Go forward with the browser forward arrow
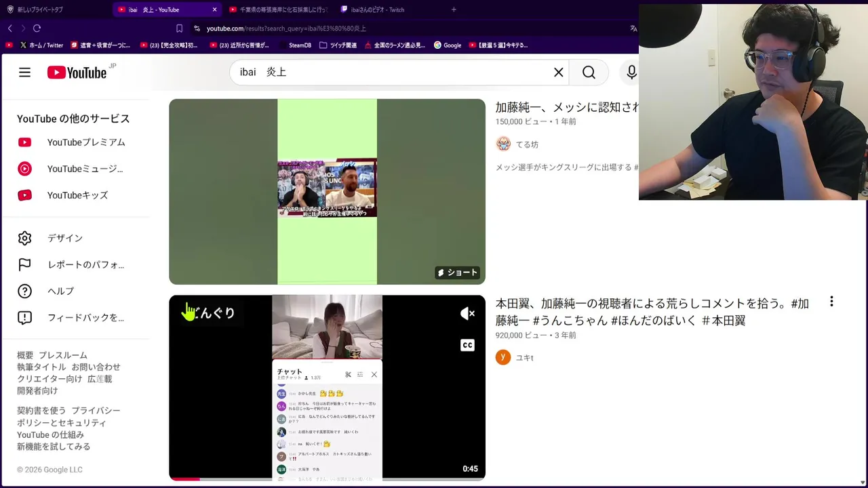This screenshot has width=868, height=488. [23, 28]
